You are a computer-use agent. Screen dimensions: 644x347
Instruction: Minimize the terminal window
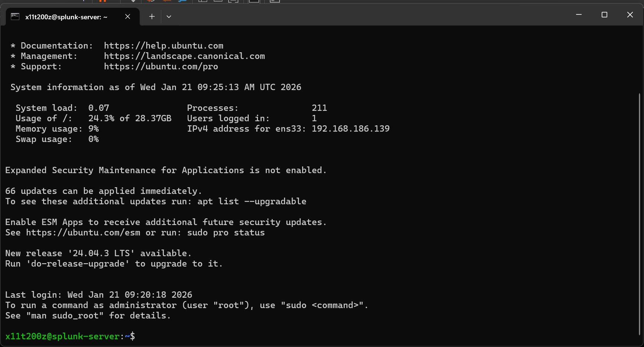(x=579, y=15)
